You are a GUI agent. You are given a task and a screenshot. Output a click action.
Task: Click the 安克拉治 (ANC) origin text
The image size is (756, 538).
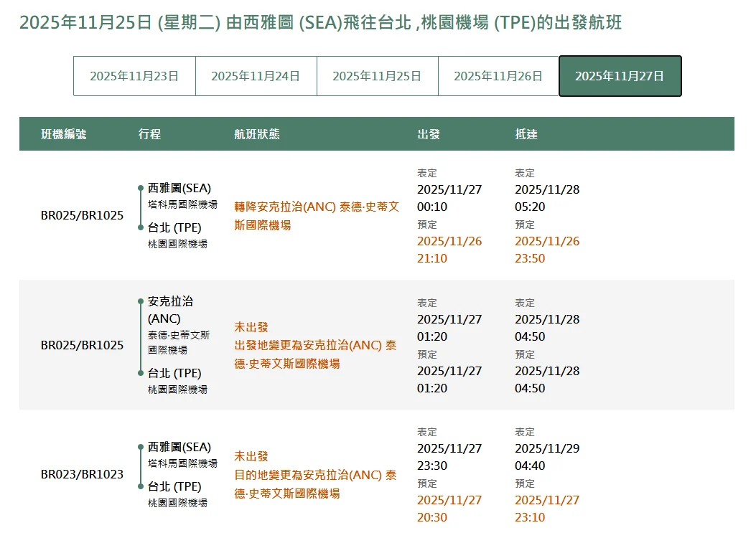coord(170,310)
